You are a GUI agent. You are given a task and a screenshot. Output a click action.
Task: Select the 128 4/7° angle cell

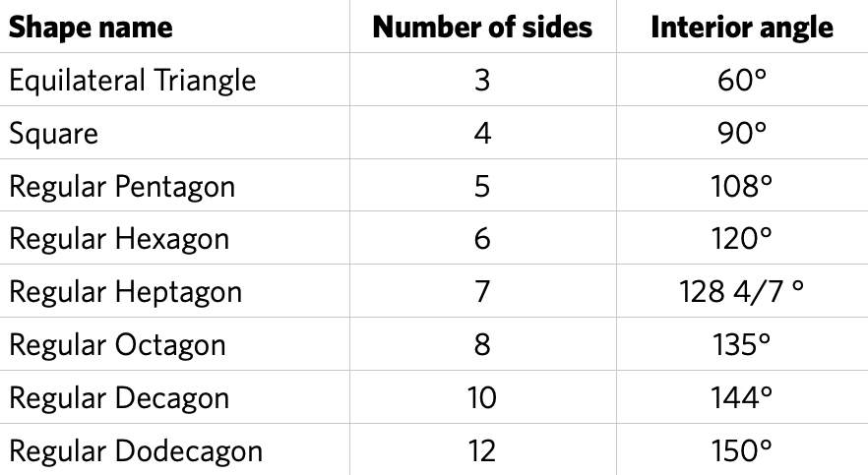(x=742, y=291)
